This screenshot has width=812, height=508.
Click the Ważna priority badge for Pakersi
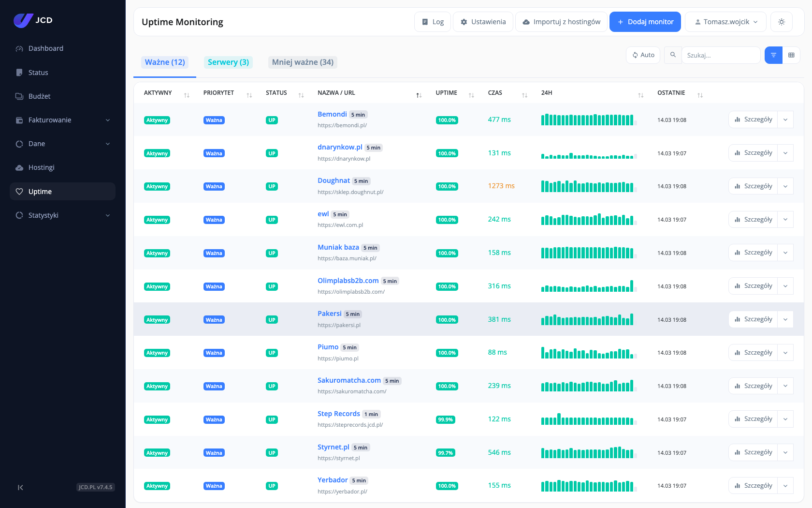[214, 320]
